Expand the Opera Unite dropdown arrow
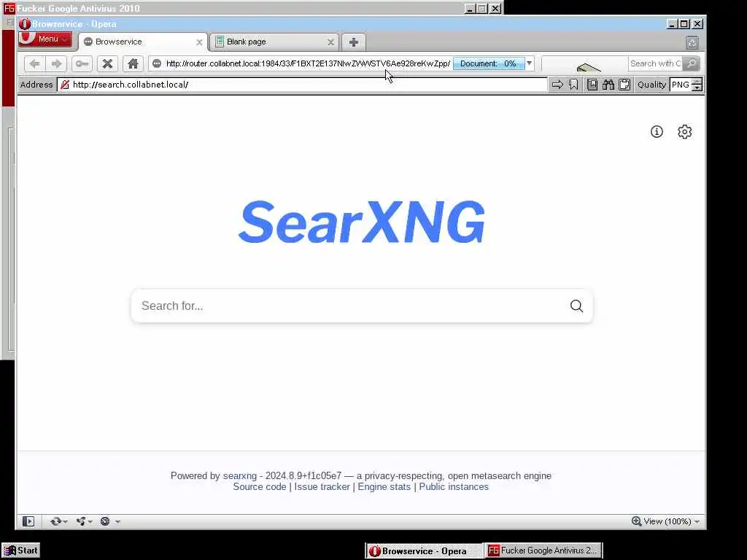 (x=90, y=522)
